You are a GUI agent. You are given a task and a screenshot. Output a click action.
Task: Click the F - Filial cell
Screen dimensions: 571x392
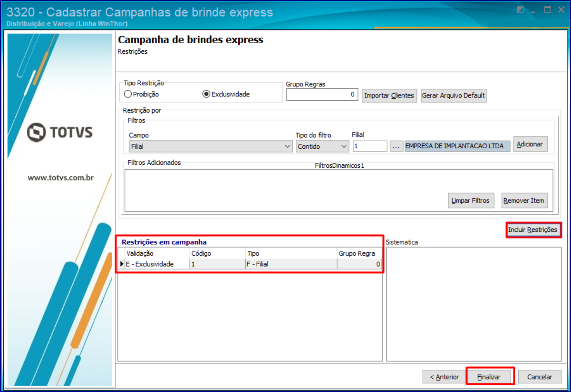[291, 264]
